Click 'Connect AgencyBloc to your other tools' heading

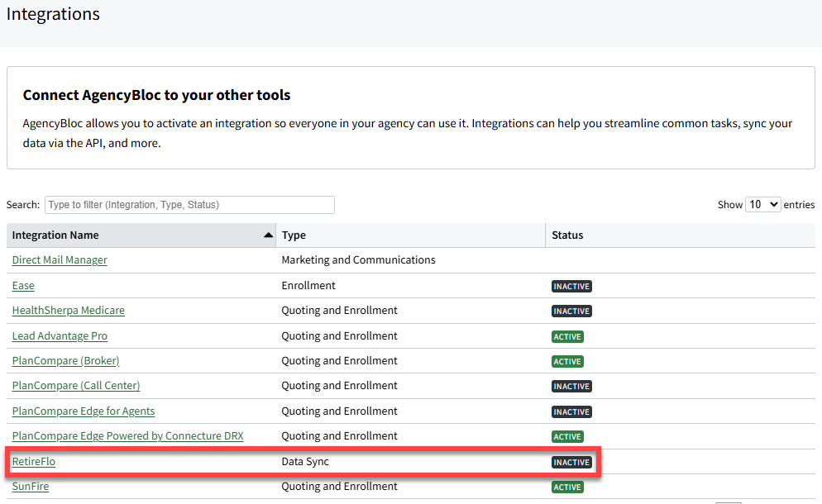[x=156, y=95]
